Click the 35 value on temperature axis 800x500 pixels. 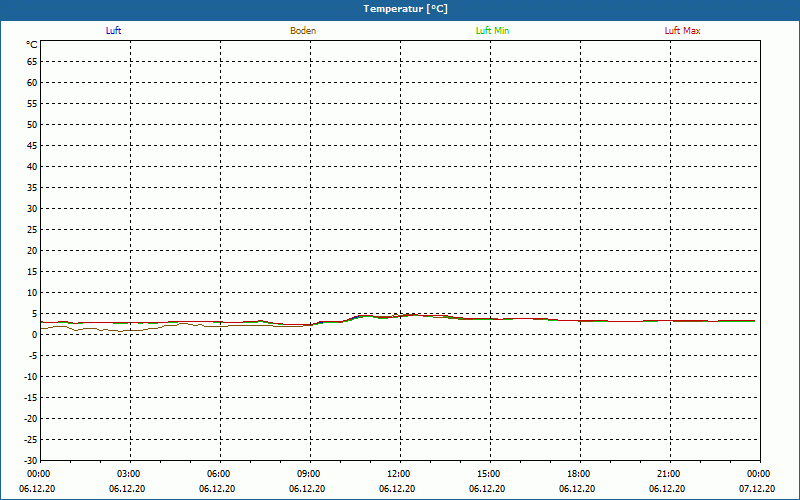(32, 188)
